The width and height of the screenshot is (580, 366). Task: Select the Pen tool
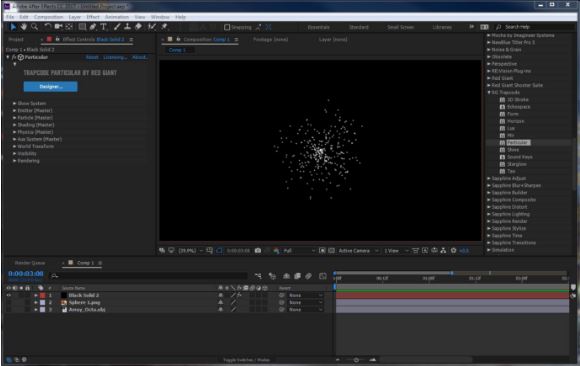[x=93, y=27]
